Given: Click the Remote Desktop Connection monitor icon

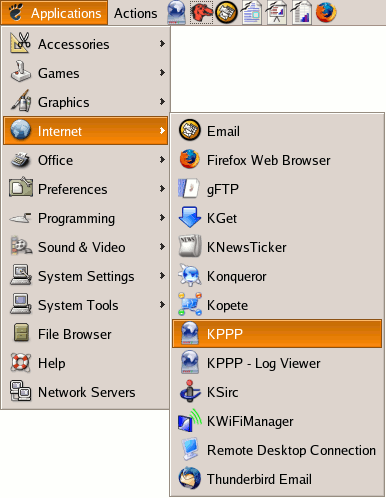Looking at the screenshot, I should (190, 449).
